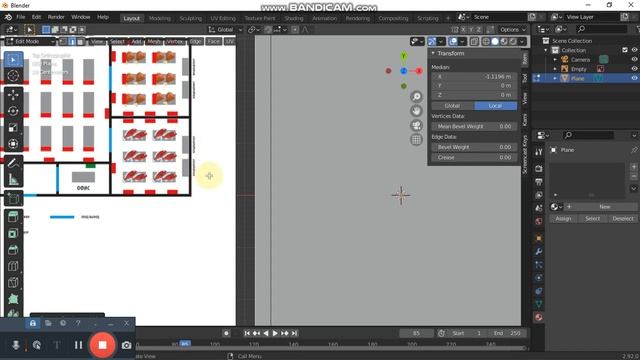This screenshot has height=360, width=640.
Task: Select the Poly Build tool
Action: [x=13, y=299]
